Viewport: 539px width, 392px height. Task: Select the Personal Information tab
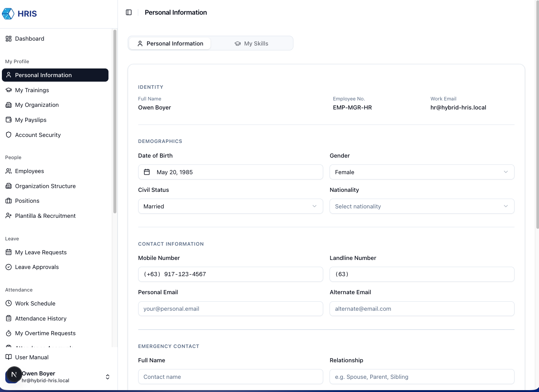point(170,44)
